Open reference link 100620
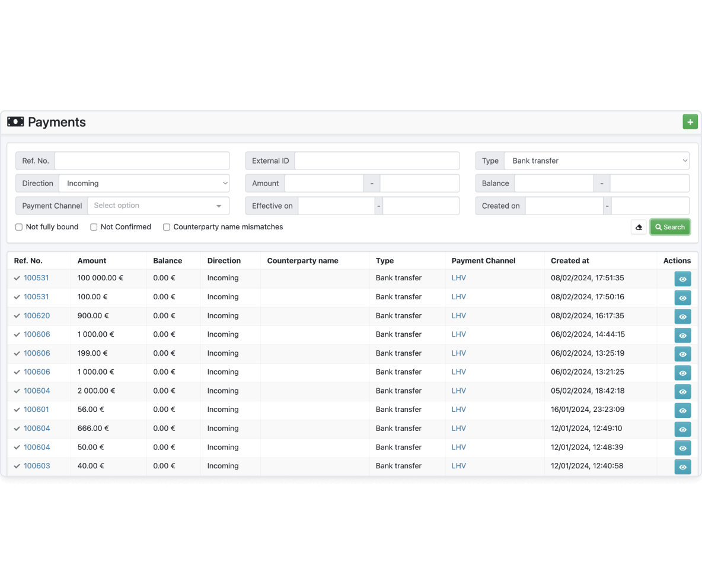702x588 pixels. click(x=37, y=315)
